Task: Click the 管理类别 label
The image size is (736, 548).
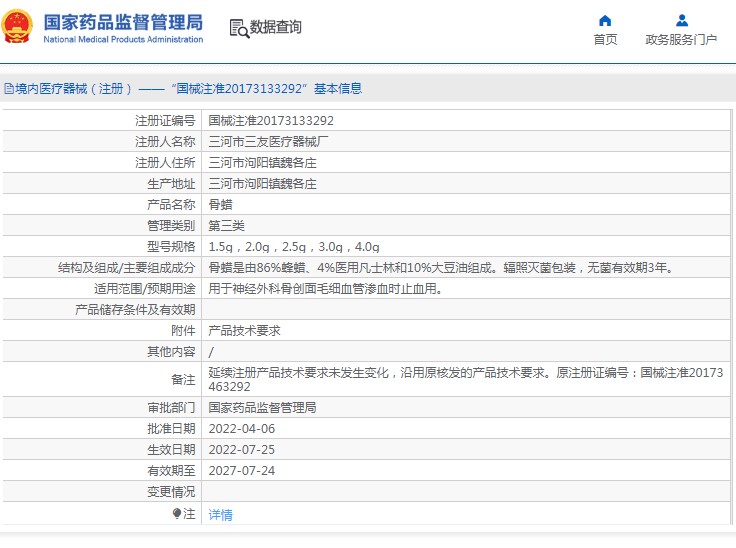Action: (x=171, y=226)
